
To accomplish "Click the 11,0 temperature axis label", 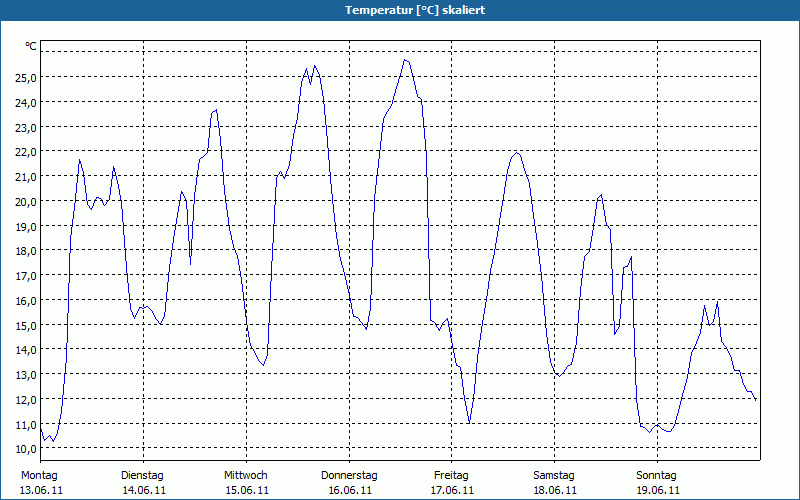I will [x=24, y=424].
